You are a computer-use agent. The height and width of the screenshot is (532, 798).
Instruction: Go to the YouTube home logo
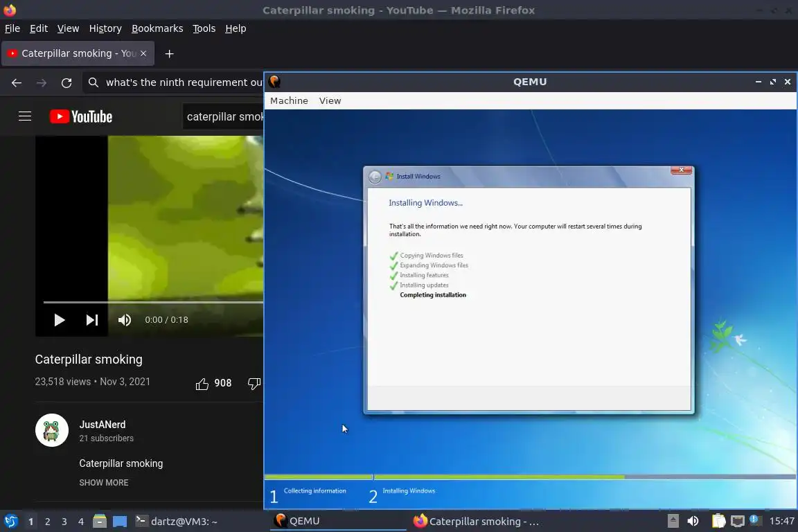[81, 116]
